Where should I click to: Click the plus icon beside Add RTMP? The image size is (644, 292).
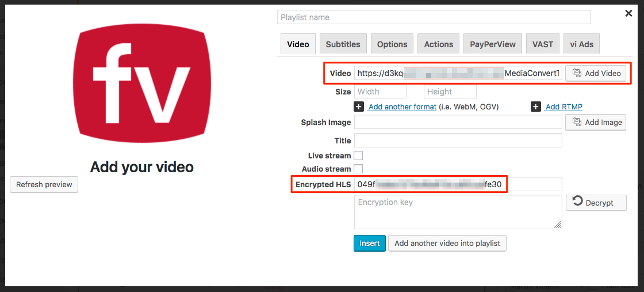(x=535, y=107)
